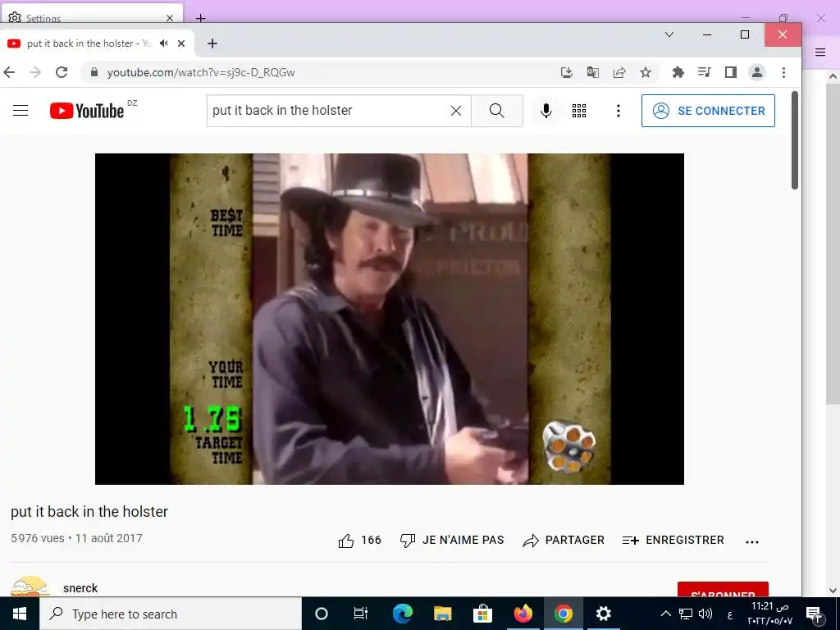Reload the YouTube page
Screen dimensions: 840x630
[62, 72]
